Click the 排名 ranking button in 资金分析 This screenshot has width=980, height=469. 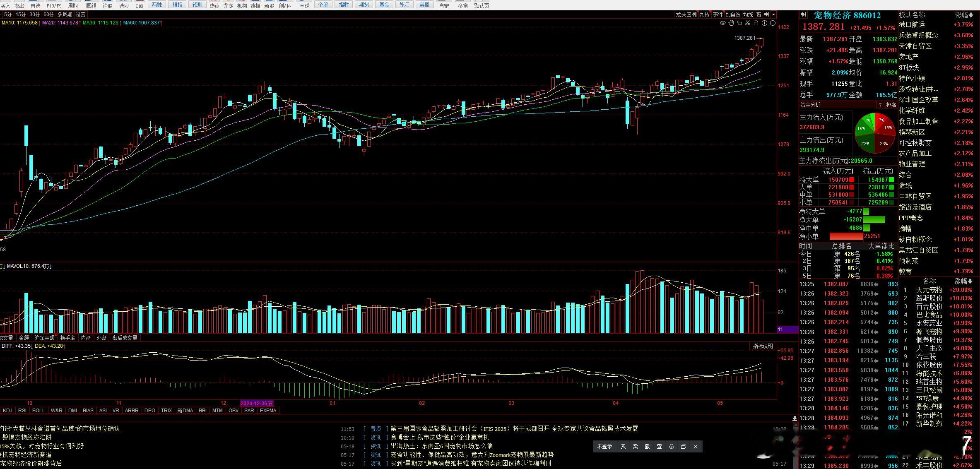tap(891, 105)
